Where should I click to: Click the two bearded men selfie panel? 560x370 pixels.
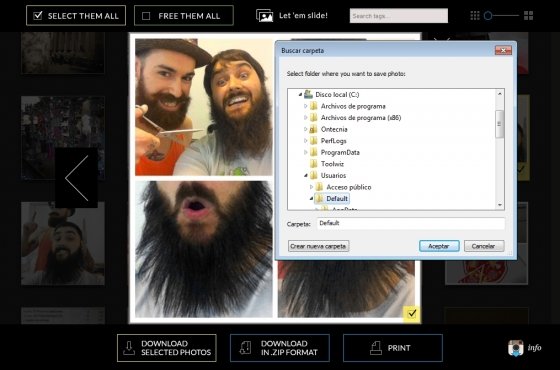(x=204, y=107)
